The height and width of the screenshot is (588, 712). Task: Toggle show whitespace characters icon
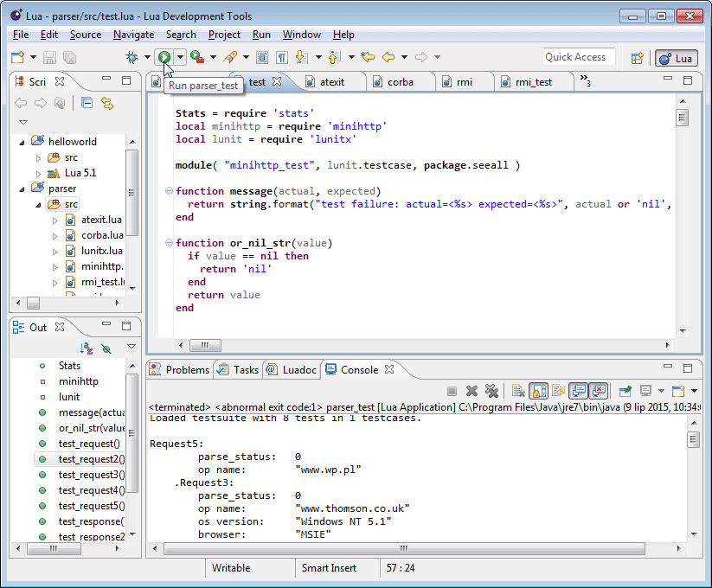click(x=282, y=57)
